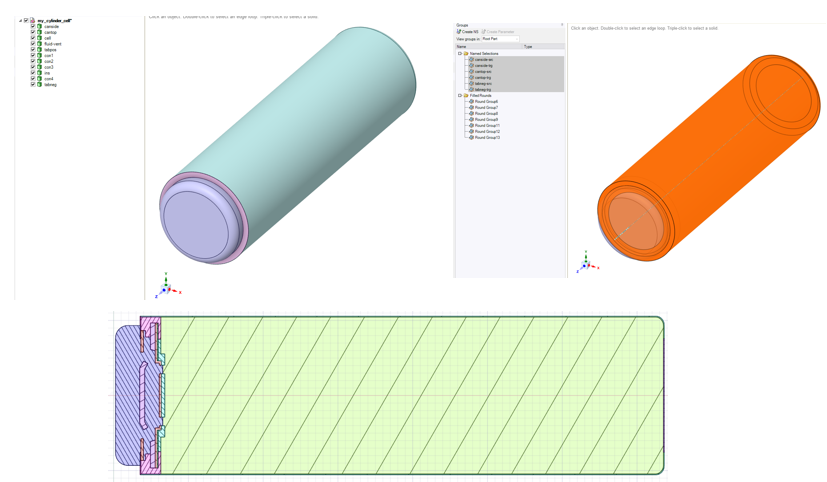Image resolution: width=827 pixels, height=482 pixels.
Task: Click the icon beside Round Group6
Action: pyautogui.click(x=472, y=101)
